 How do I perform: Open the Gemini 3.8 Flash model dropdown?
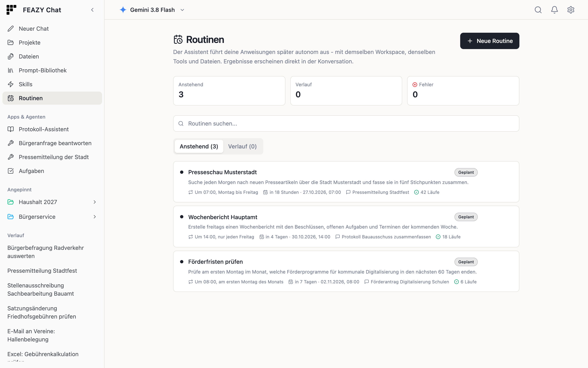(152, 10)
